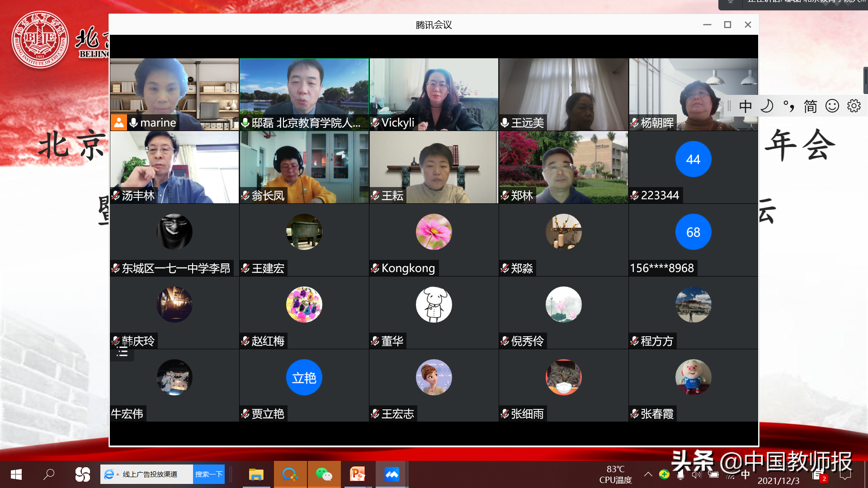Click the name label 东城区一七一中学李昂
This screenshot has width=868, height=488.
coord(176,268)
